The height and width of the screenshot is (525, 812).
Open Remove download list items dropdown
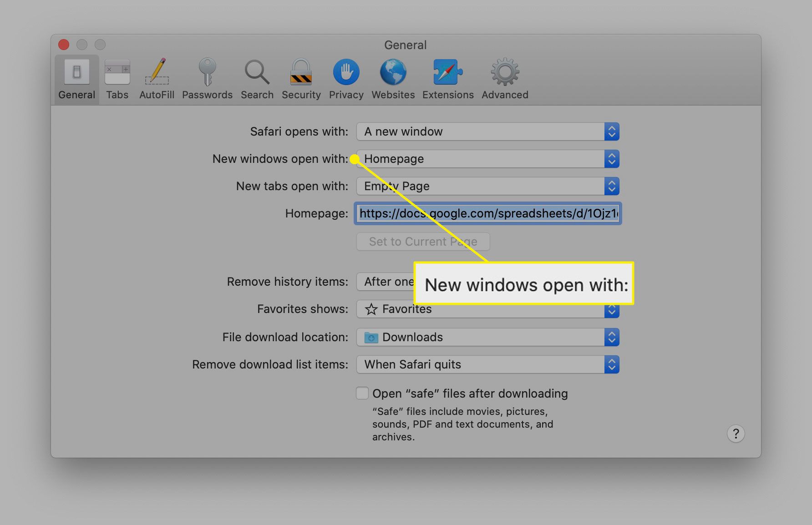click(488, 364)
